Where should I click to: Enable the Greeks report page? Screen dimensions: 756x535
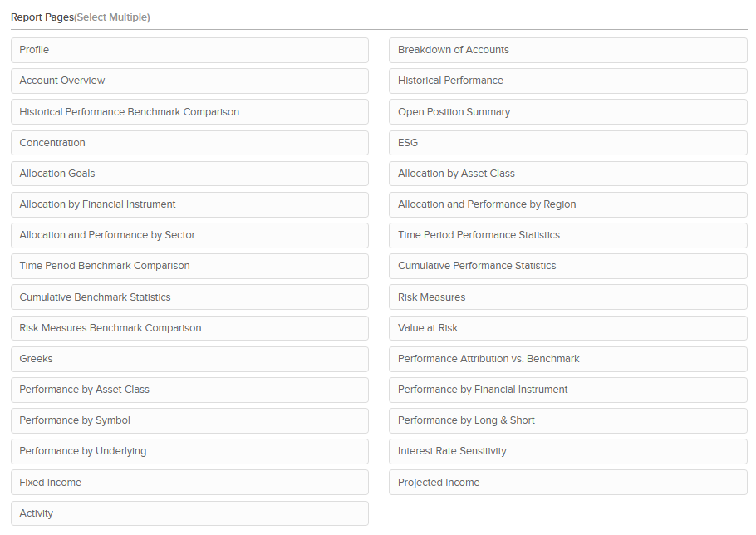tap(189, 359)
